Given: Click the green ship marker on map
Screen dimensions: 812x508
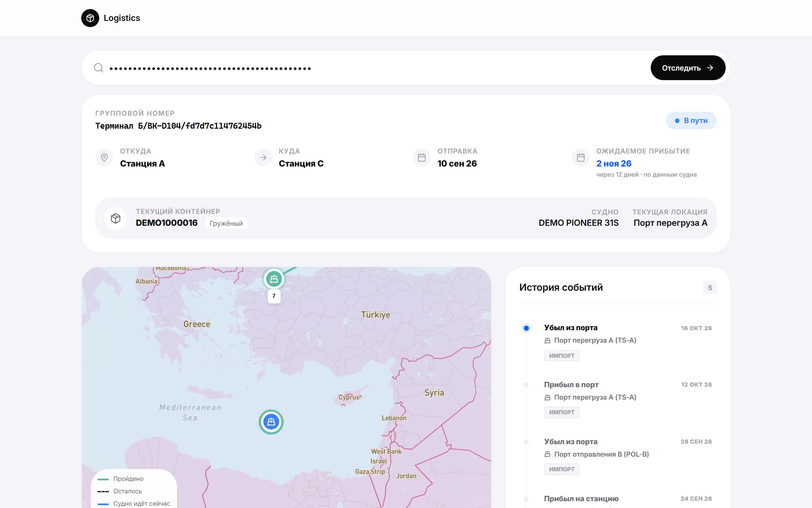Looking at the screenshot, I should 274,279.
